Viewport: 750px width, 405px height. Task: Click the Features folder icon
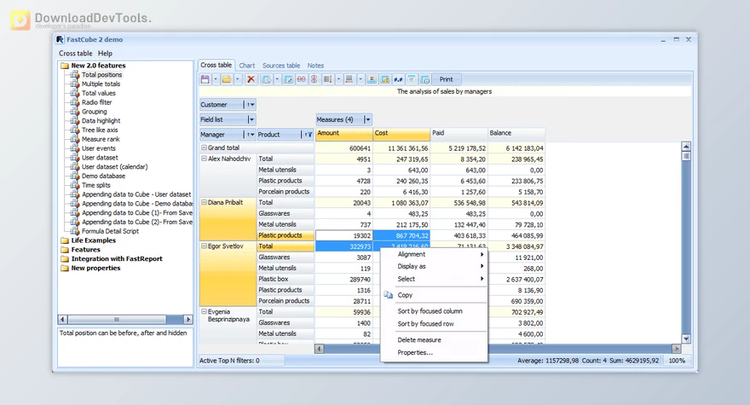point(65,250)
